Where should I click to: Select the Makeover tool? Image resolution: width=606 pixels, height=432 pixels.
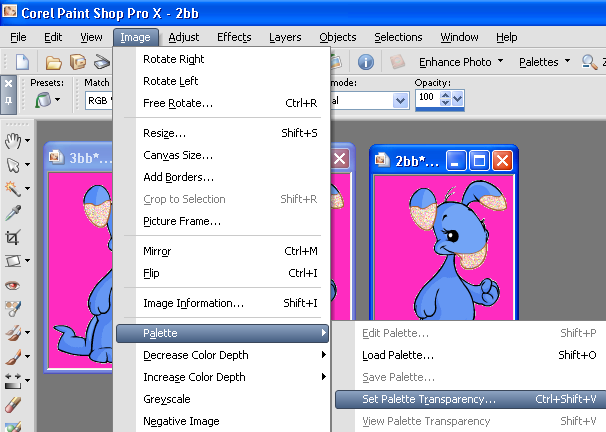tap(13, 309)
